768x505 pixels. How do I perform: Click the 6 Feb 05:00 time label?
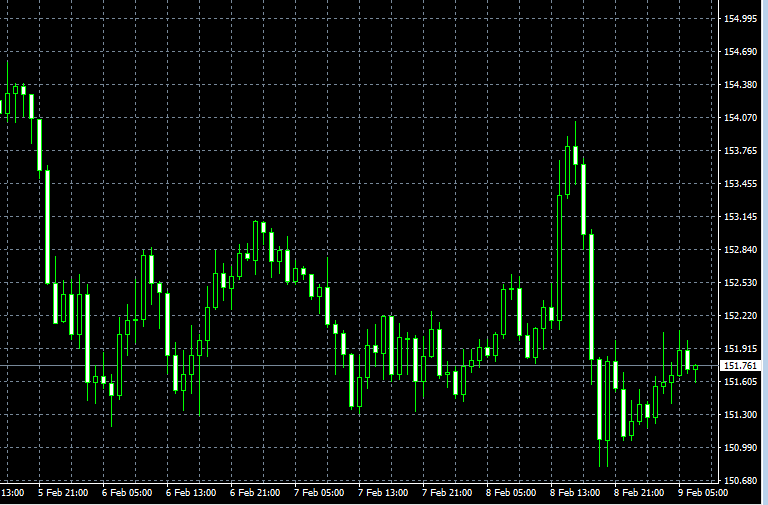[127, 493]
